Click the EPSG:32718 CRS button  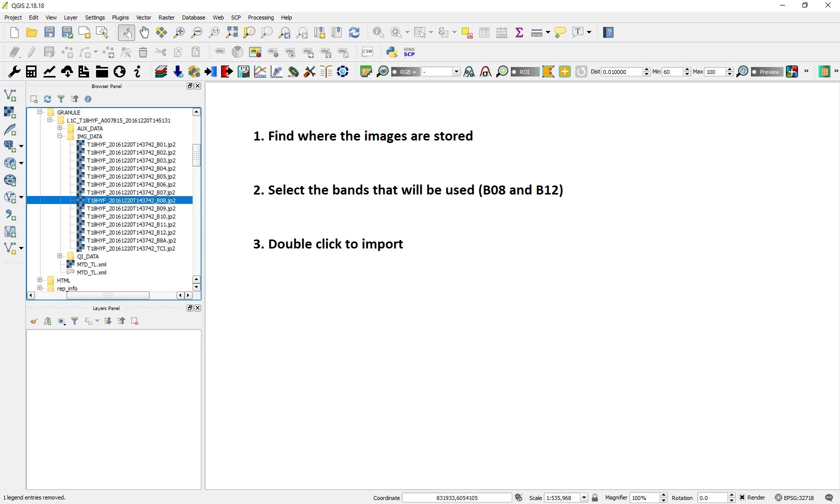pos(794,497)
